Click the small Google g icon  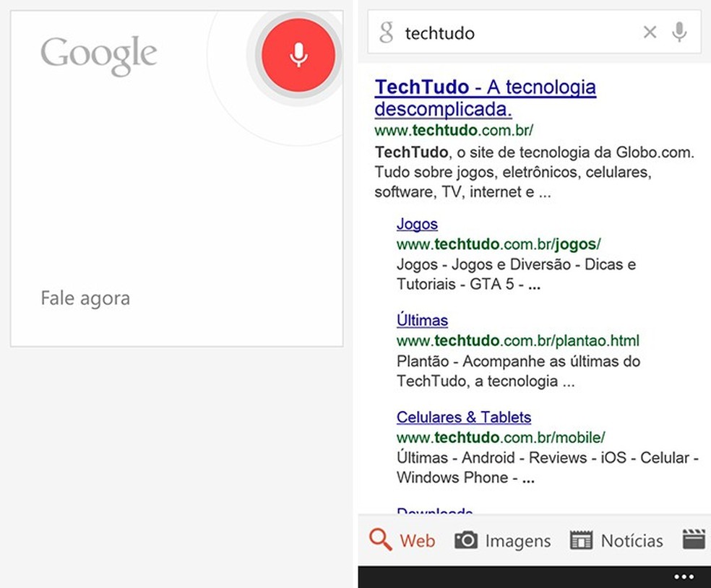(x=387, y=33)
